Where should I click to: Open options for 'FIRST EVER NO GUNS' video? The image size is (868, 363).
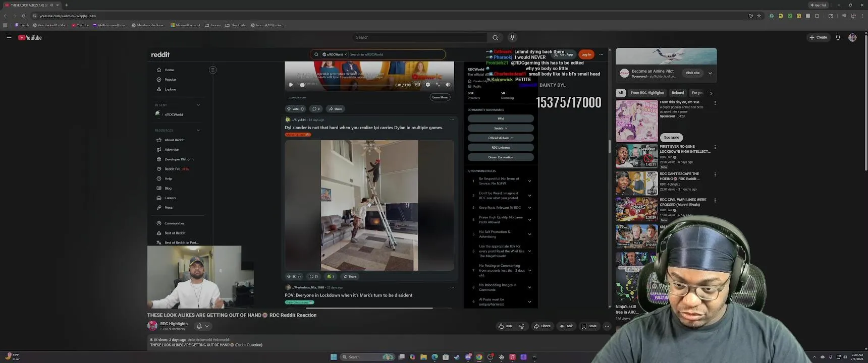[x=715, y=147]
